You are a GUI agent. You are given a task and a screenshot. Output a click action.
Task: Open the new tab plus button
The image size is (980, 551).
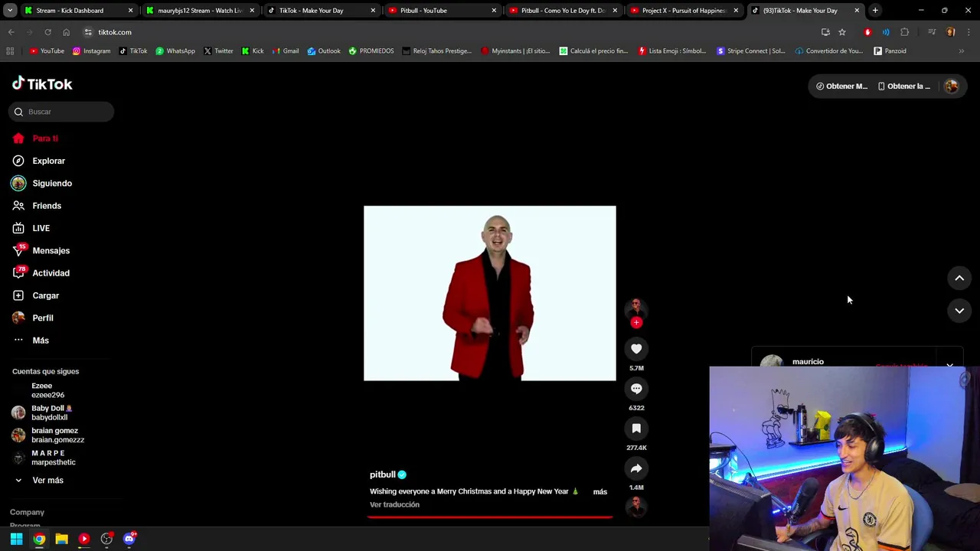[875, 11]
